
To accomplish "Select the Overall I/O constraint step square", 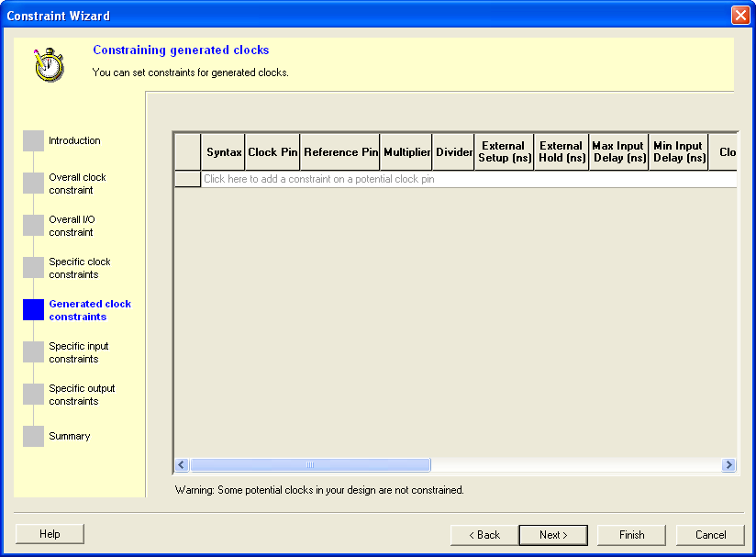I will (33, 225).
